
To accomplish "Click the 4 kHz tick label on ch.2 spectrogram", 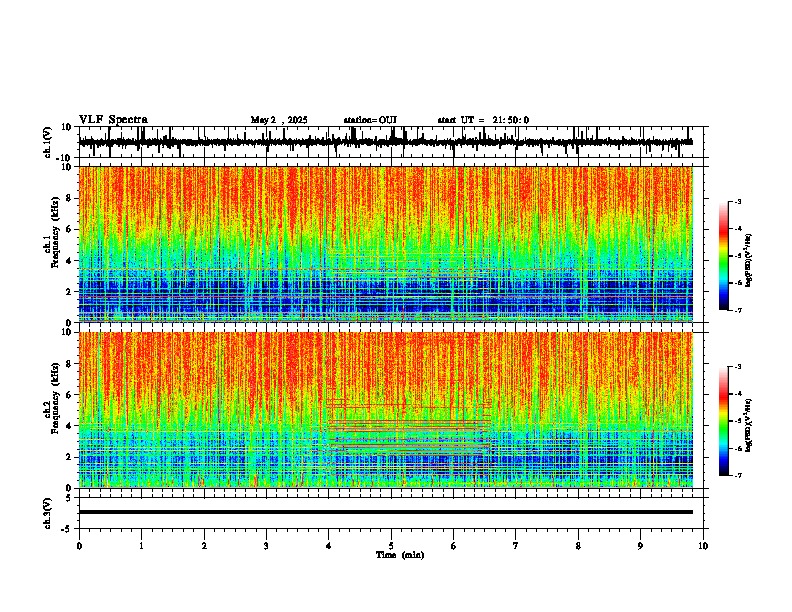I will click(70, 426).
